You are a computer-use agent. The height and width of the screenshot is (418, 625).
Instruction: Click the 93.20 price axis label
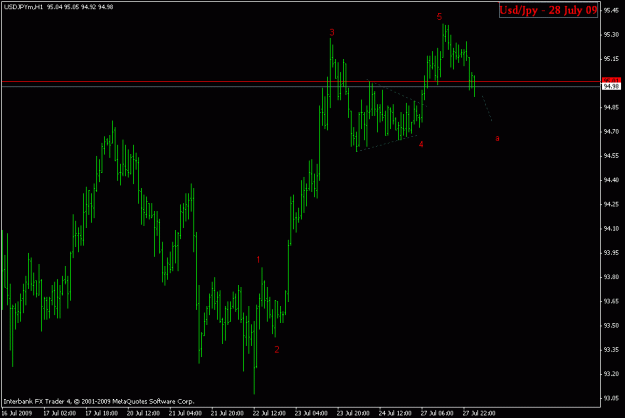coord(611,374)
